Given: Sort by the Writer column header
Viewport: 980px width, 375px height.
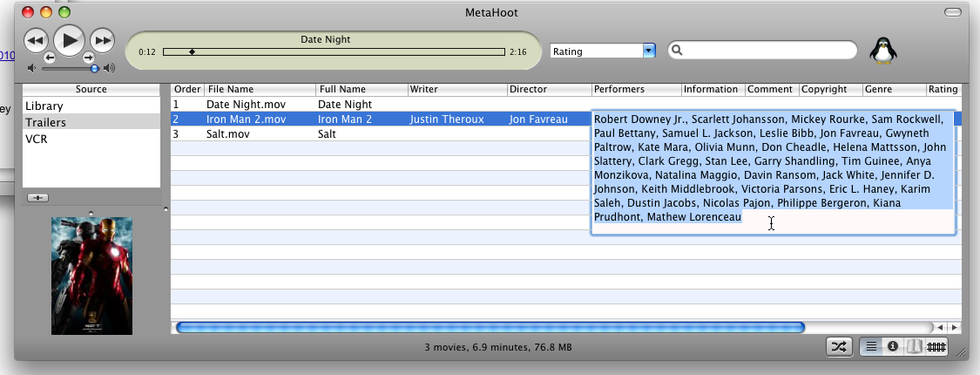Looking at the screenshot, I should tap(457, 90).
